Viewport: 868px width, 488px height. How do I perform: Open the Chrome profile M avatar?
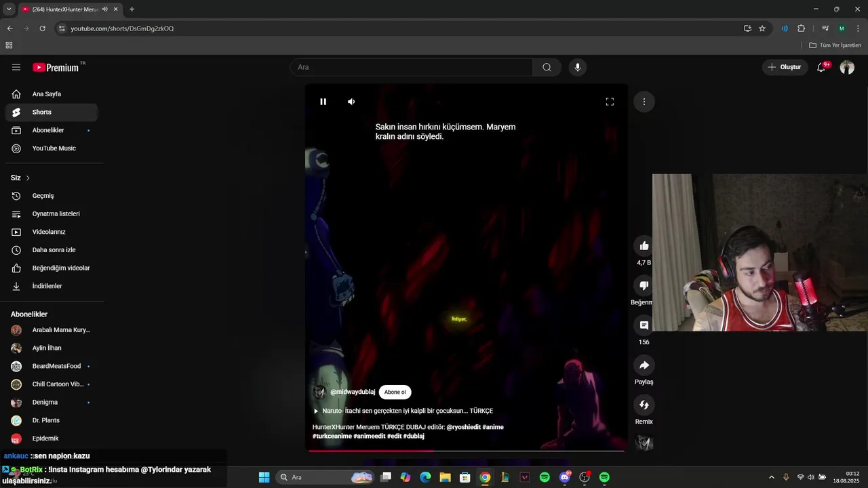point(842,28)
